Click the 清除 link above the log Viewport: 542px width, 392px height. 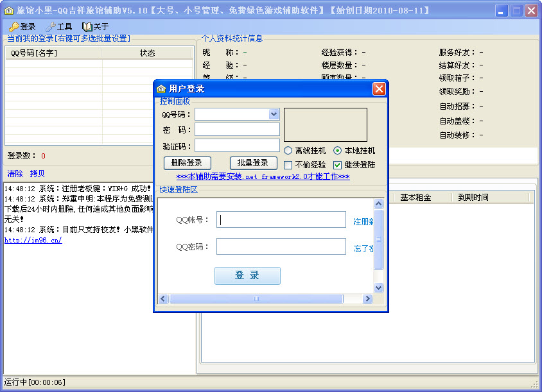click(x=15, y=173)
